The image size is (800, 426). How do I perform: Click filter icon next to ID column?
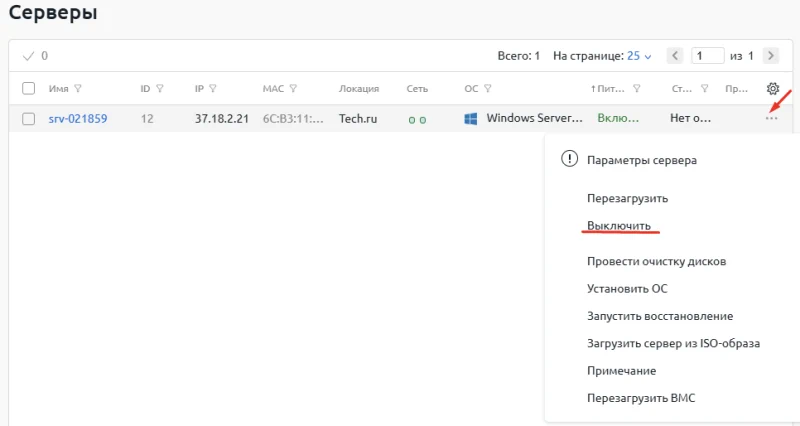click(x=160, y=88)
